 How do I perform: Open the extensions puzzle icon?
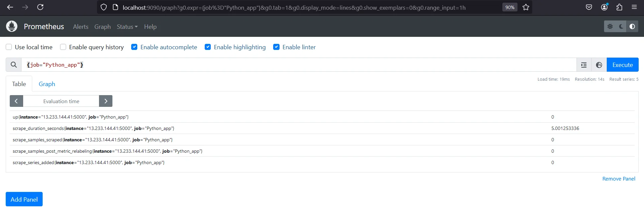tap(620, 7)
